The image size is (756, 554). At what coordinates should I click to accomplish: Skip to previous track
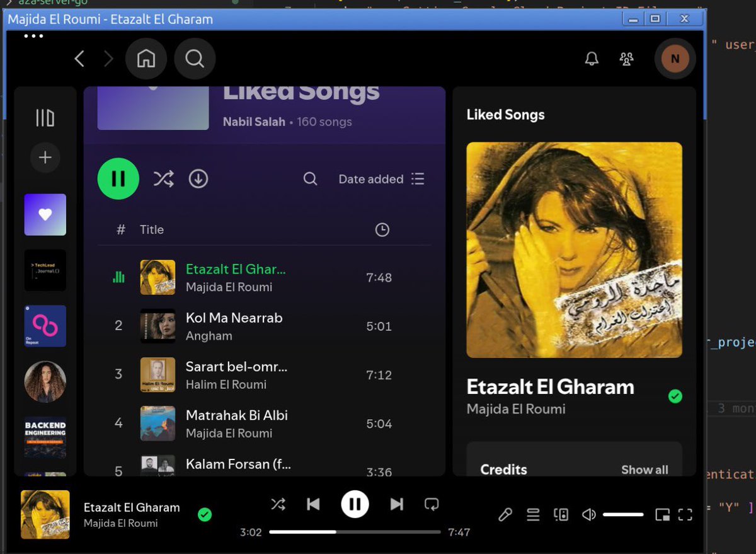click(x=313, y=504)
